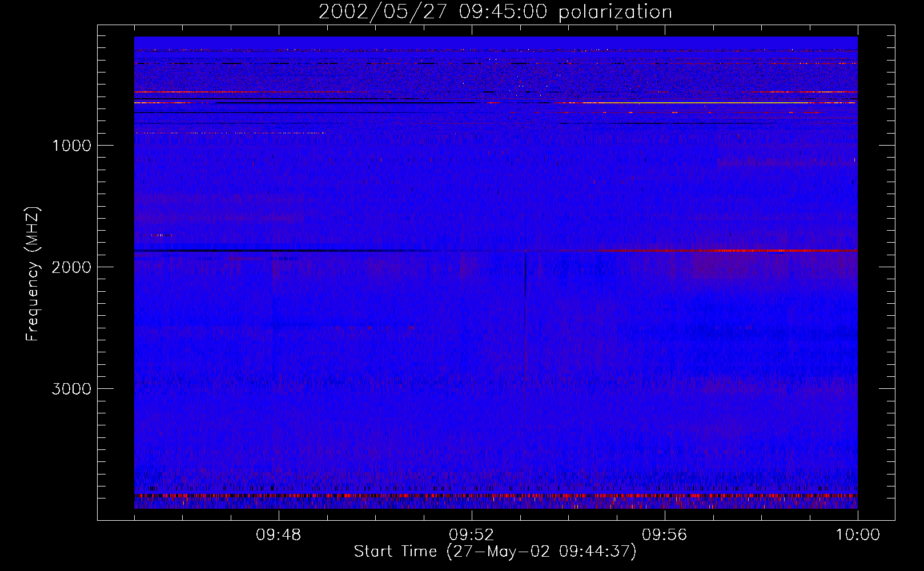The width and height of the screenshot is (924, 571).
Task: Click the plot title '2002/05/27 09:45:00 polarization'
Action: click(495, 12)
